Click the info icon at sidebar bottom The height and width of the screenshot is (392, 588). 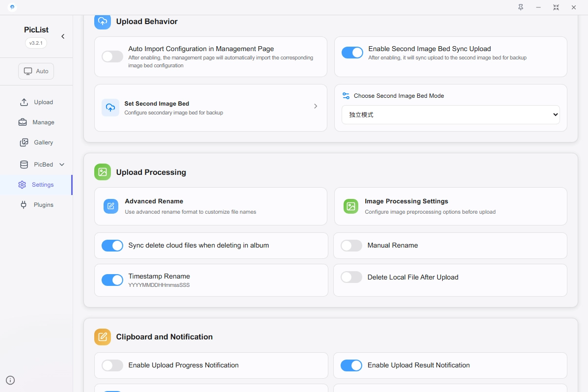[x=10, y=380]
